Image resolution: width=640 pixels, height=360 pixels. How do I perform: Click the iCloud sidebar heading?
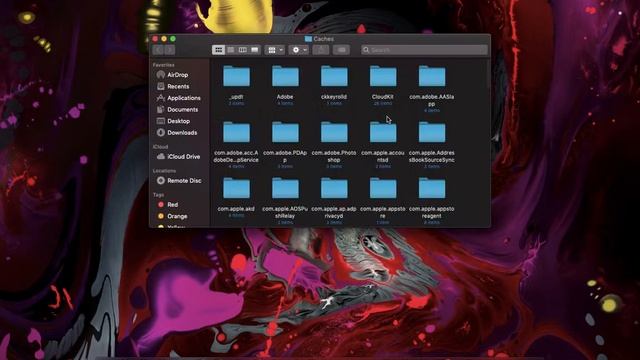(x=160, y=147)
